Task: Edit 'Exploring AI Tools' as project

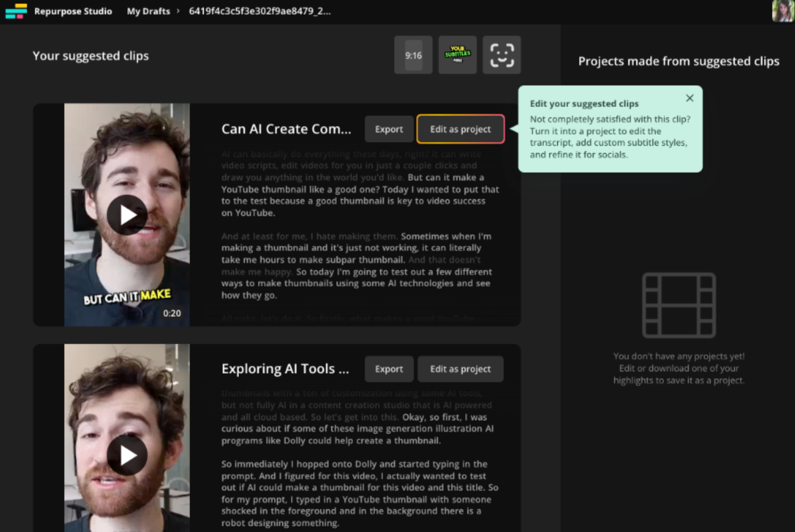Action: pos(460,369)
